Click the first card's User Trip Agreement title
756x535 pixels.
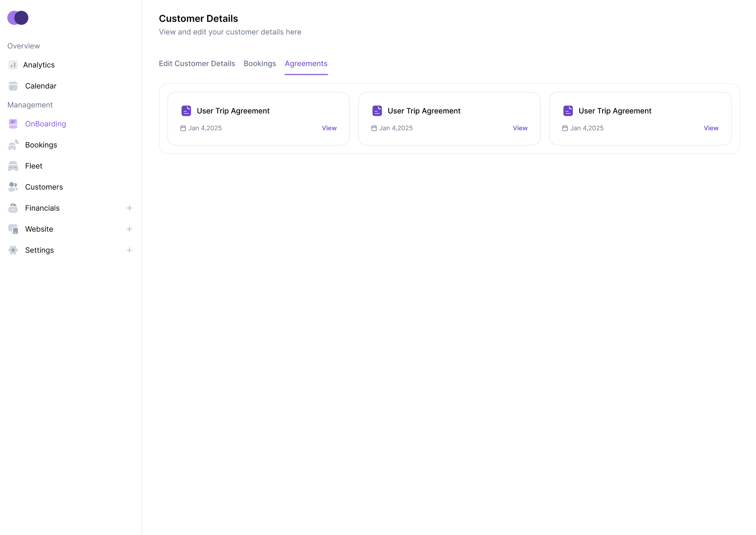tap(233, 111)
